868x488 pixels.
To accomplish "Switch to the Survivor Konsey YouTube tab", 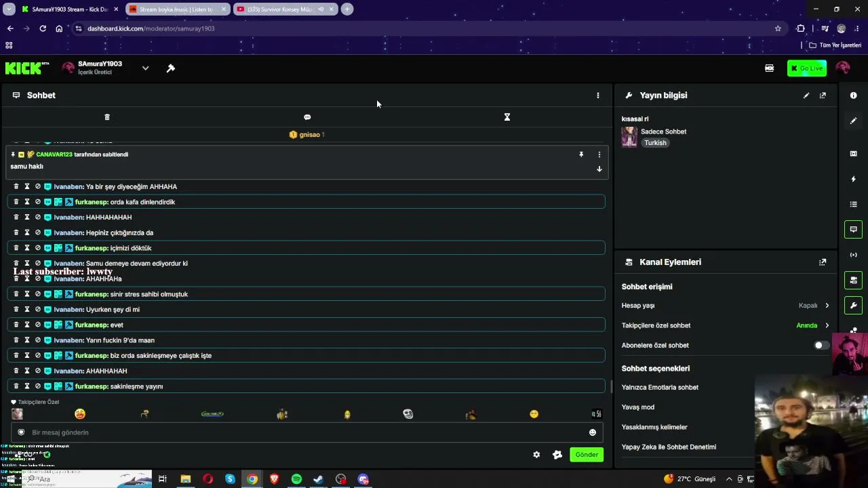I will [x=285, y=9].
